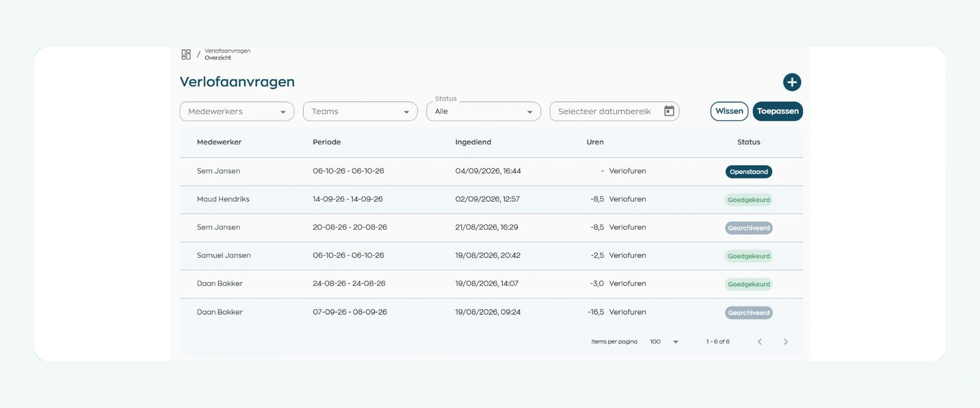Click period 07-09-26 - 08-09-26
Screen dimensions: 980x408
(x=350, y=312)
